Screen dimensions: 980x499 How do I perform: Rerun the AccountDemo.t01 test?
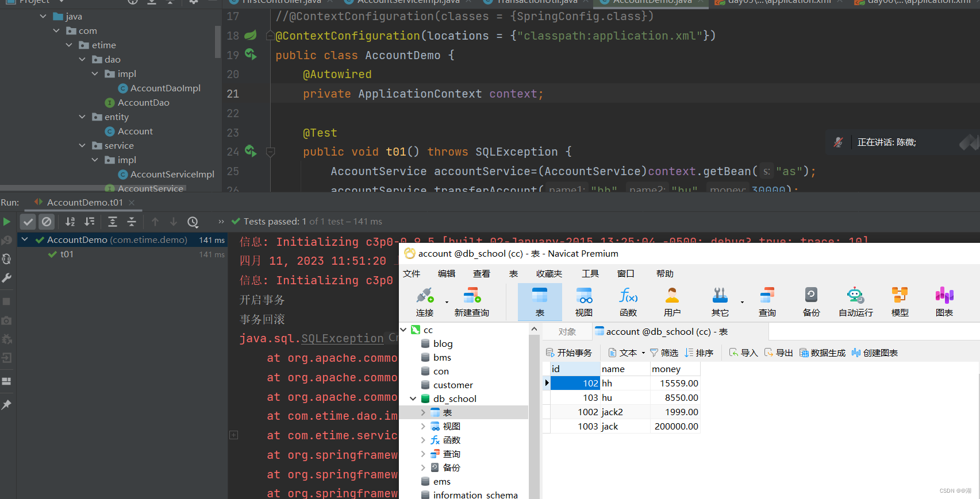(x=6, y=222)
